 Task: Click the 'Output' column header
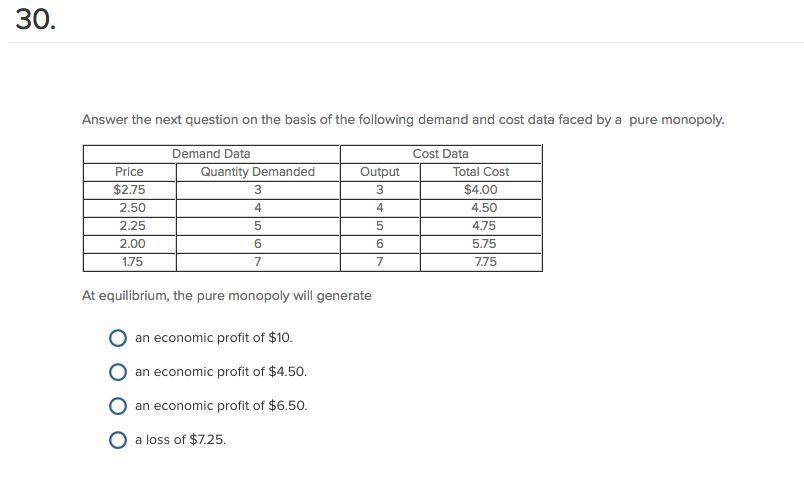(379, 172)
